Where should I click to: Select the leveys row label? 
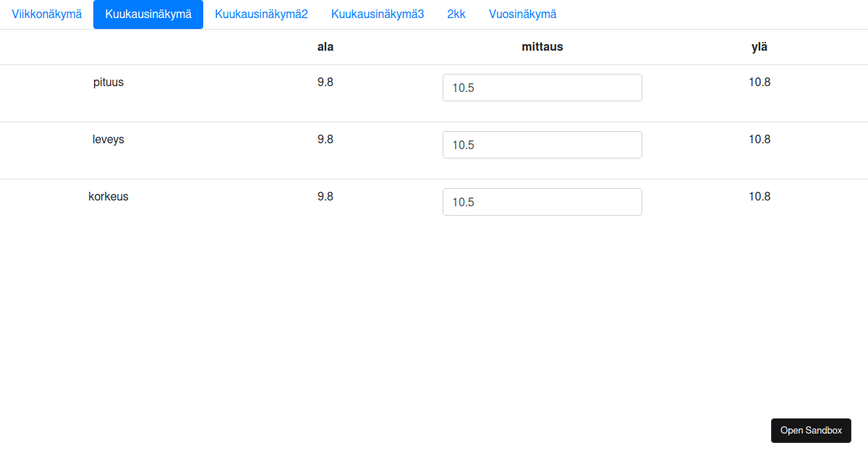tap(108, 139)
